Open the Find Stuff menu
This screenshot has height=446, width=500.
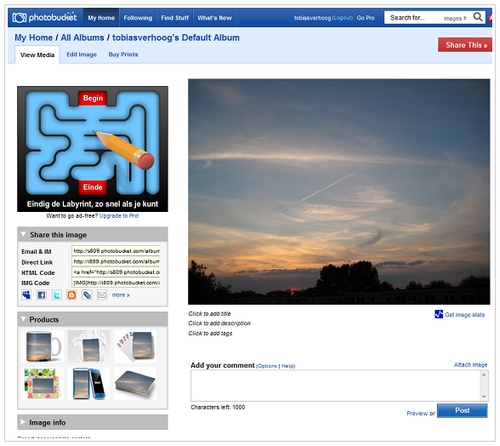point(175,18)
